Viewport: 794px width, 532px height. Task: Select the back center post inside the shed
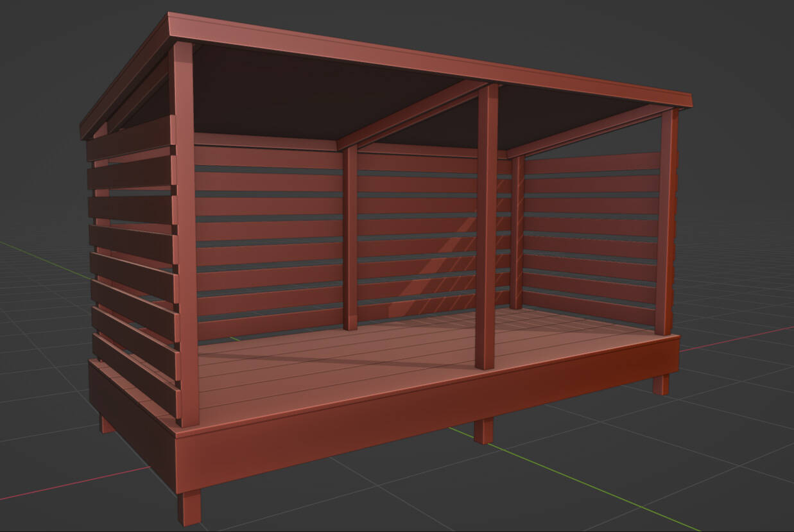(350, 237)
